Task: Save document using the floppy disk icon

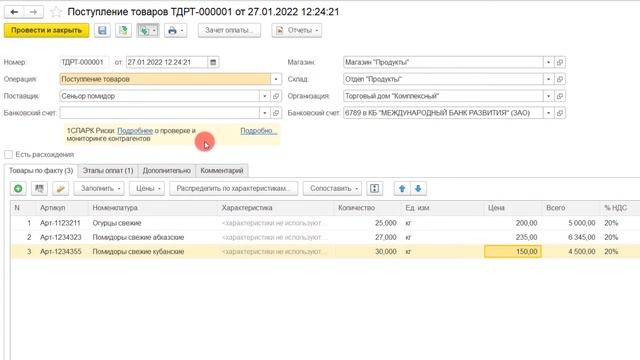Action: (102, 31)
